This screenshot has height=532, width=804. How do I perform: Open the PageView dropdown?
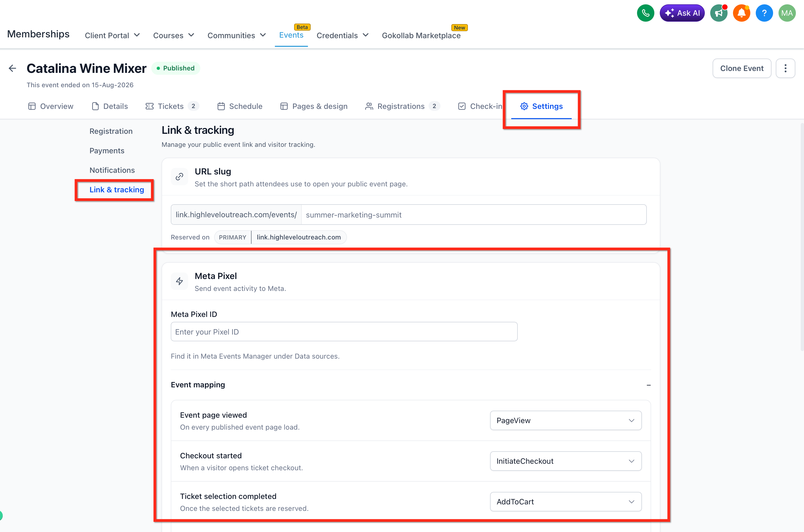click(566, 420)
